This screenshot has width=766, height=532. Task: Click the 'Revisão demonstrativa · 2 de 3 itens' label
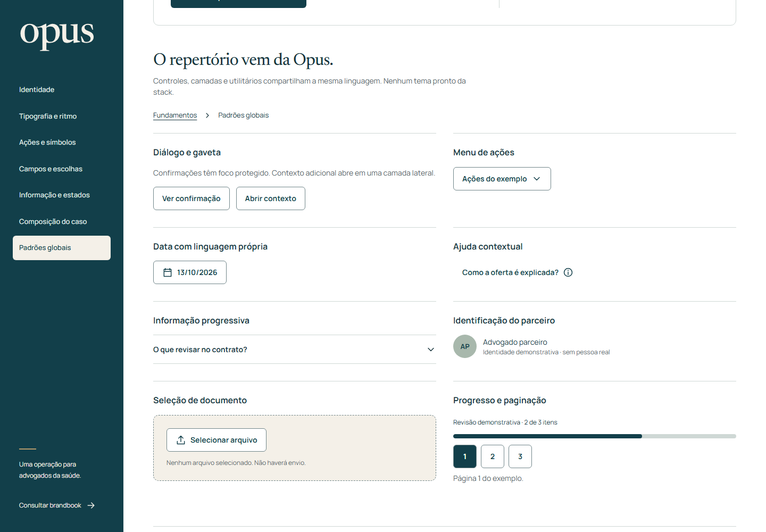point(505,422)
